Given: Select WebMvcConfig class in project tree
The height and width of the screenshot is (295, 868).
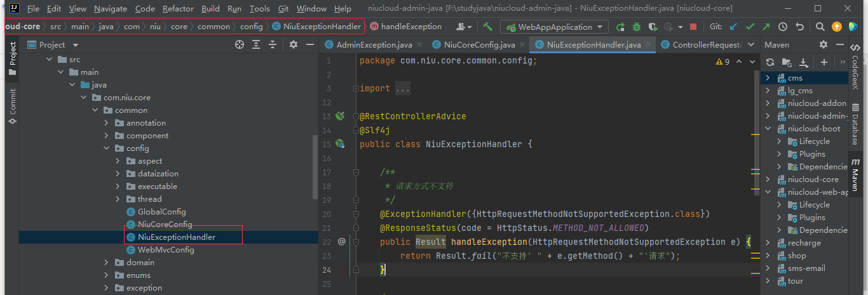Looking at the screenshot, I should tap(166, 250).
